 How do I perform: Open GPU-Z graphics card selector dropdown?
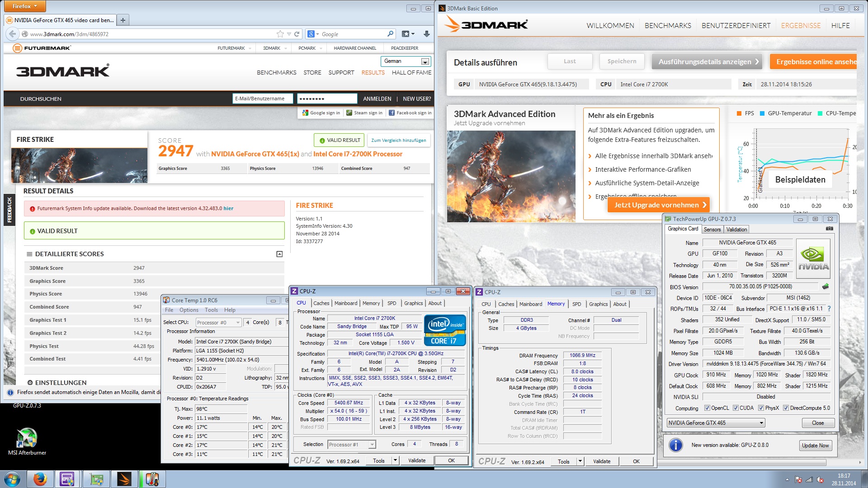tap(716, 423)
